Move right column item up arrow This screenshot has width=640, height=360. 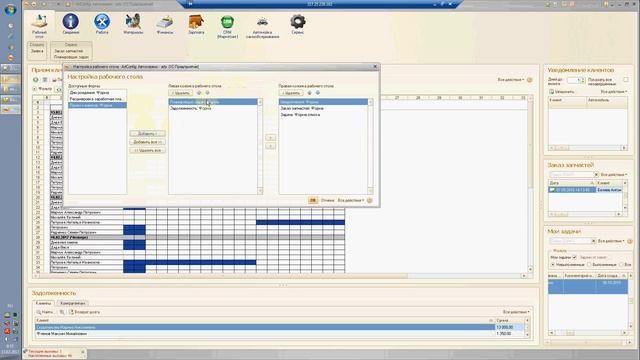tap(309, 93)
